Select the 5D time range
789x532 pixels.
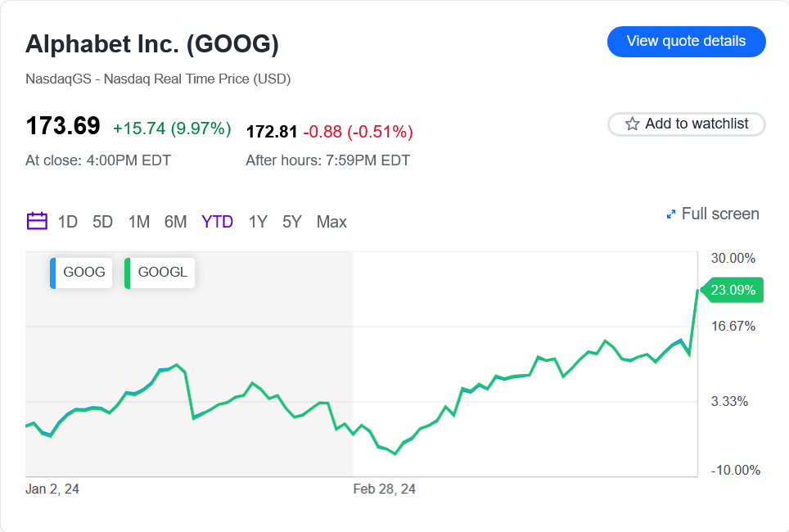point(102,222)
